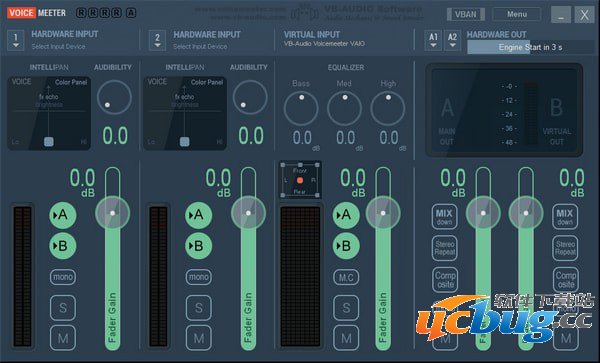
Task: Expand Hardware Input 2 device selector
Action: click(x=157, y=40)
